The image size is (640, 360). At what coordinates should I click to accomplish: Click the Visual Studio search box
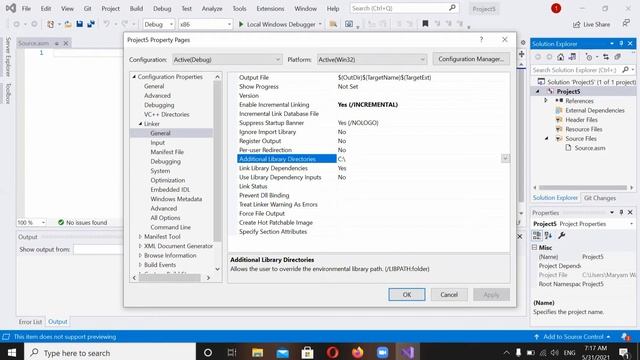404,8
